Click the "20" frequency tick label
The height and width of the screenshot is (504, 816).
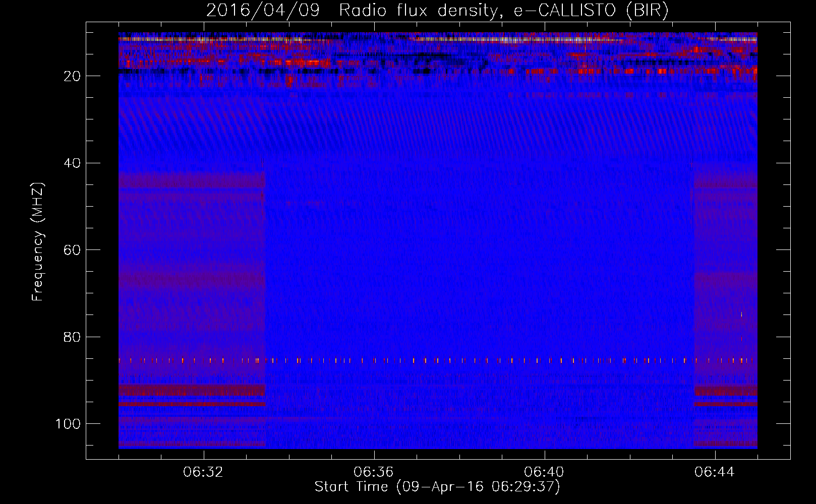point(73,76)
